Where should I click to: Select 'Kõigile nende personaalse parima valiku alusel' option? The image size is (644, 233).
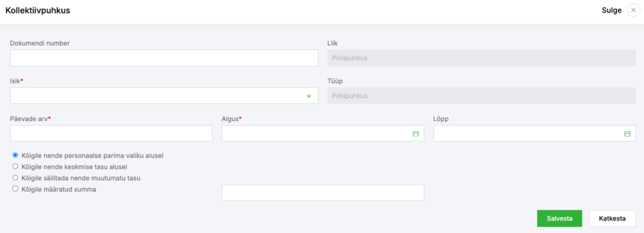tap(16, 155)
